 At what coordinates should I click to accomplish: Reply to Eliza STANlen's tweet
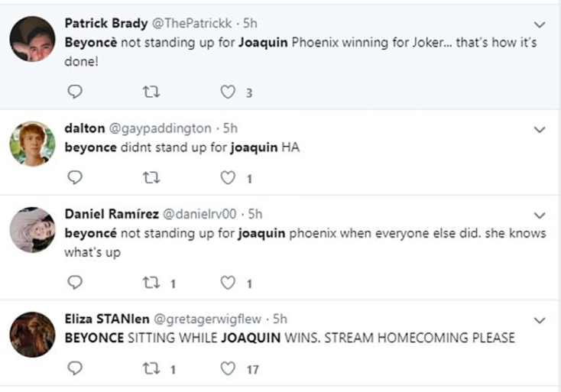click(75, 369)
